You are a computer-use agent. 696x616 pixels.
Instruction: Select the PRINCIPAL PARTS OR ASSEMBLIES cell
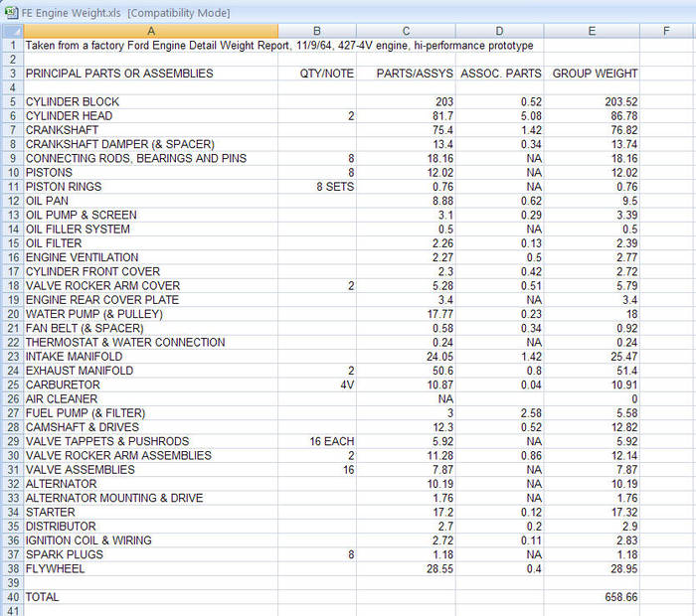coord(151,74)
